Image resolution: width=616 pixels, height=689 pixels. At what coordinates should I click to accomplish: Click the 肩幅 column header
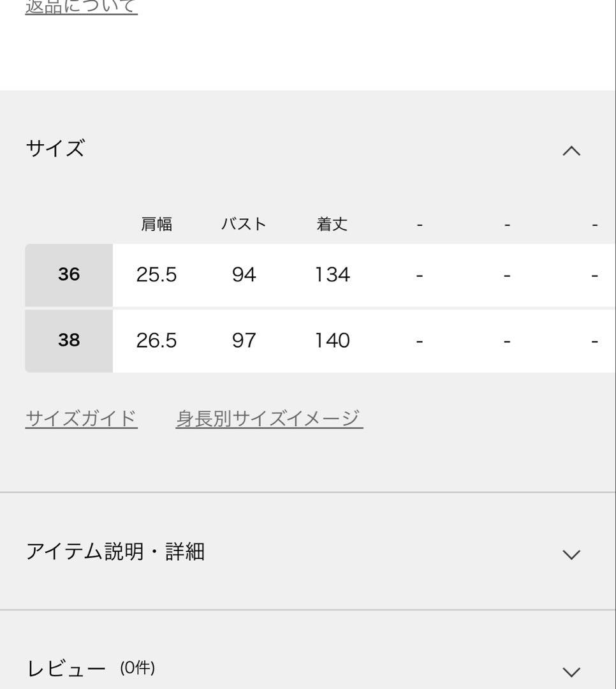(157, 225)
